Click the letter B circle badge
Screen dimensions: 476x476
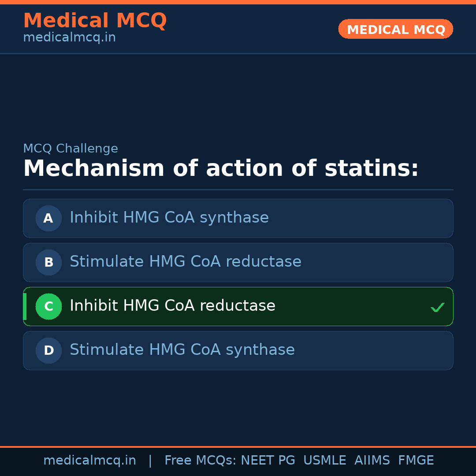tap(48, 262)
